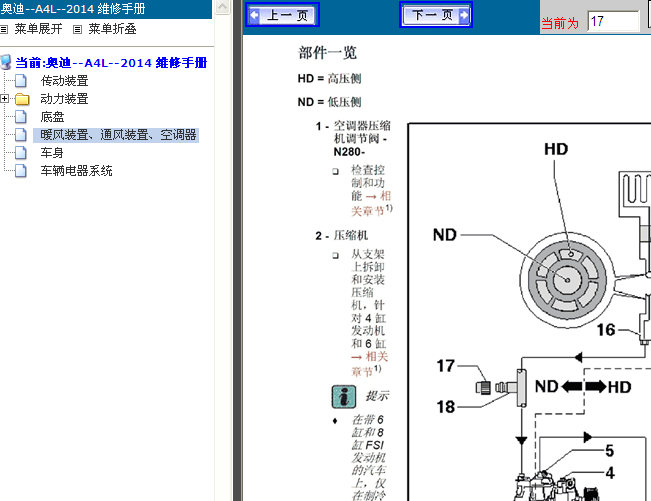Click the text ND = 低压侧
This screenshot has width=651, height=501.
coord(329,102)
